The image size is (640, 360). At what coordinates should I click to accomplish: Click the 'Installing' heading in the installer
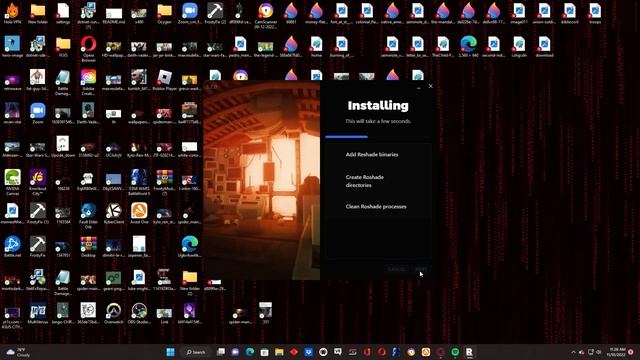[378, 106]
